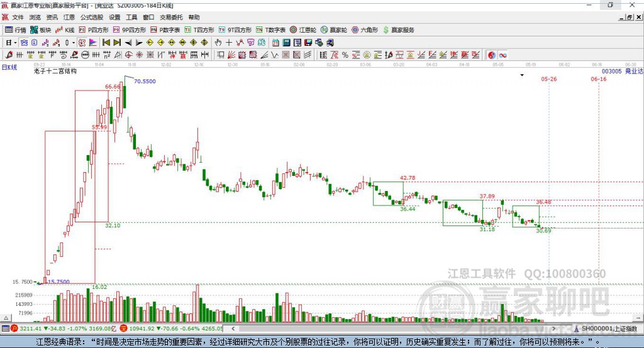Image resolution: width=644 pixels, height=348 pixels.
Task: Click the 70.5500 high price label
Action: point(145,81)
